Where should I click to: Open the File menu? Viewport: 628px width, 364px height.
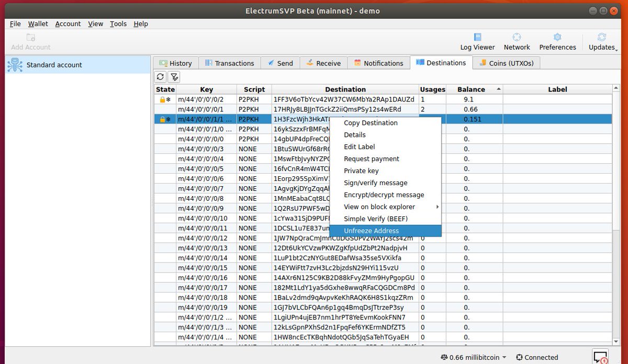pyautogui.click(x=15, y=24)
